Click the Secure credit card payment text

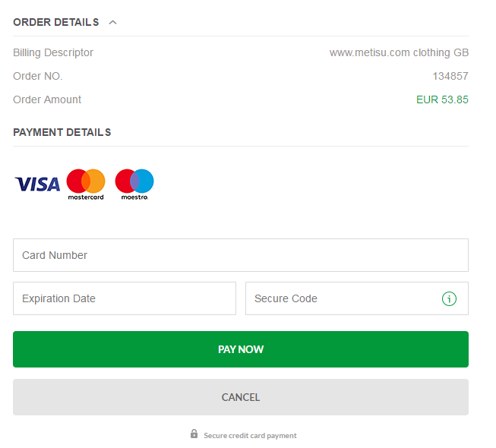click(250, 436)
